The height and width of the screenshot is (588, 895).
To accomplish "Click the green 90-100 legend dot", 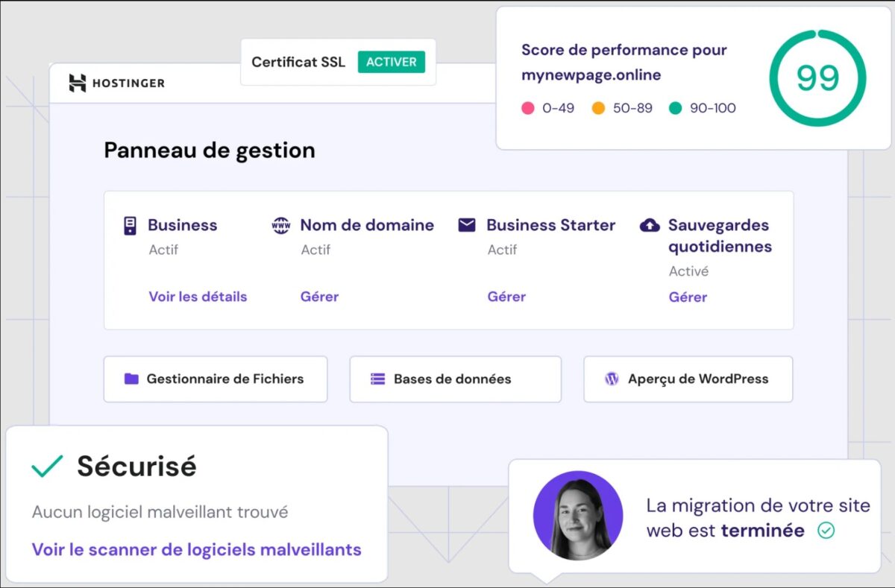I will point(676,108).
